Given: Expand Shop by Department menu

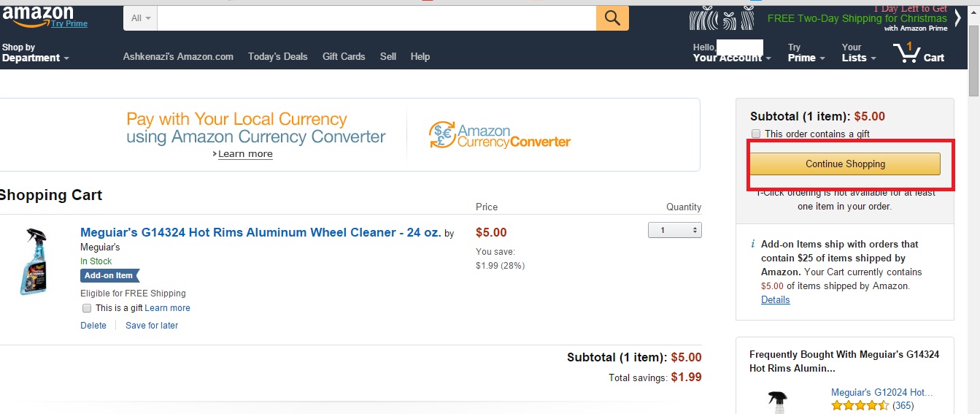Looking at the screenshot, I should [x=35, y=53].
